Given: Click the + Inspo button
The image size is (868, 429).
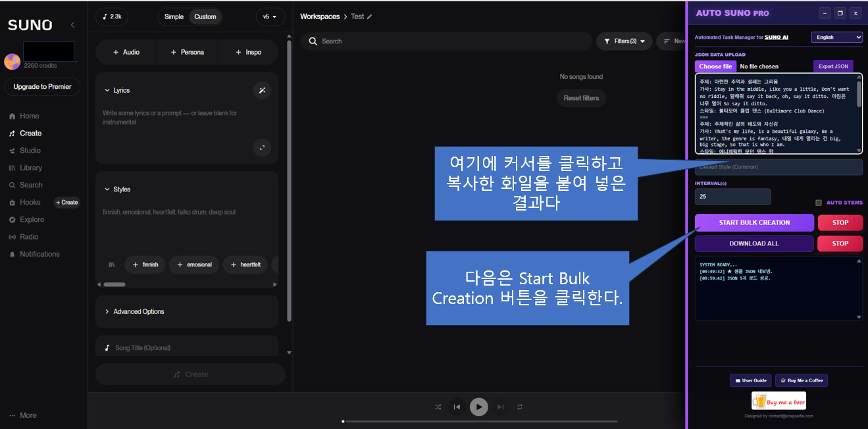Looking at the screenshot, I should pos(248,52).
